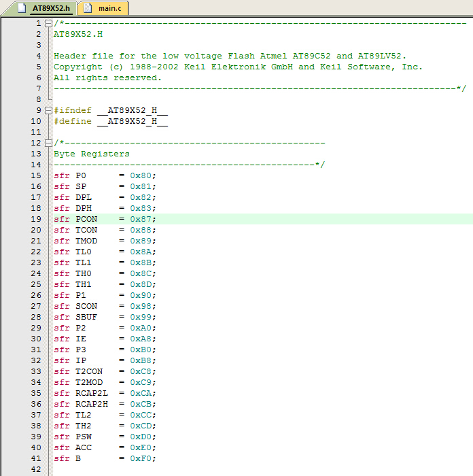This screenshot has height=476, width=473.
Task: Click line number 11 in the gutter
Action: [36, 133]
